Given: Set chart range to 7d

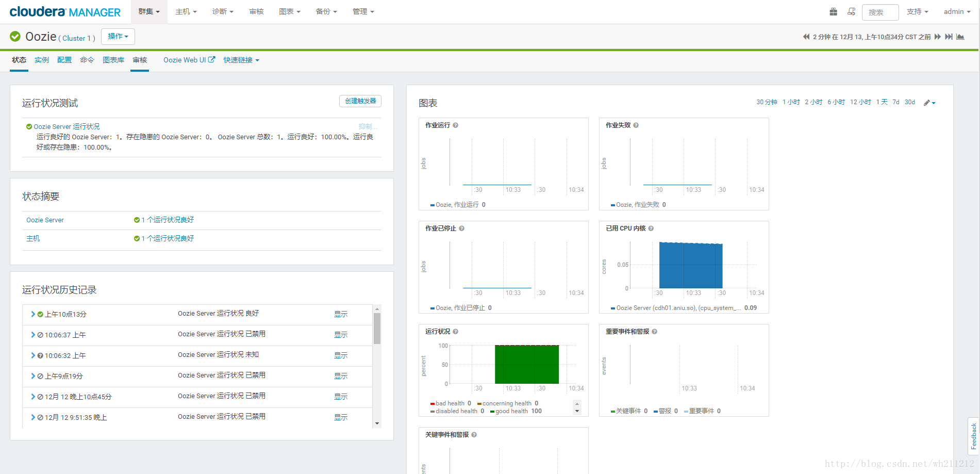Looking at the screenshot, I should click(x=896, y=102).
